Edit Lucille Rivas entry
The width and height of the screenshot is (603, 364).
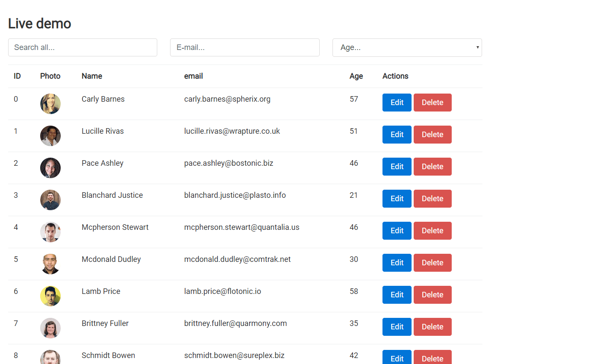tap(397, 135)
